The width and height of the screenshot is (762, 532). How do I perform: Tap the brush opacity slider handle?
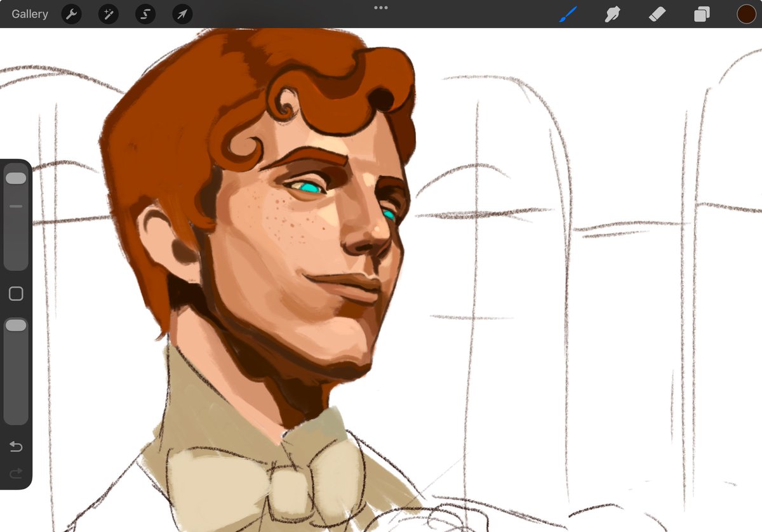(x=16, y=325)
